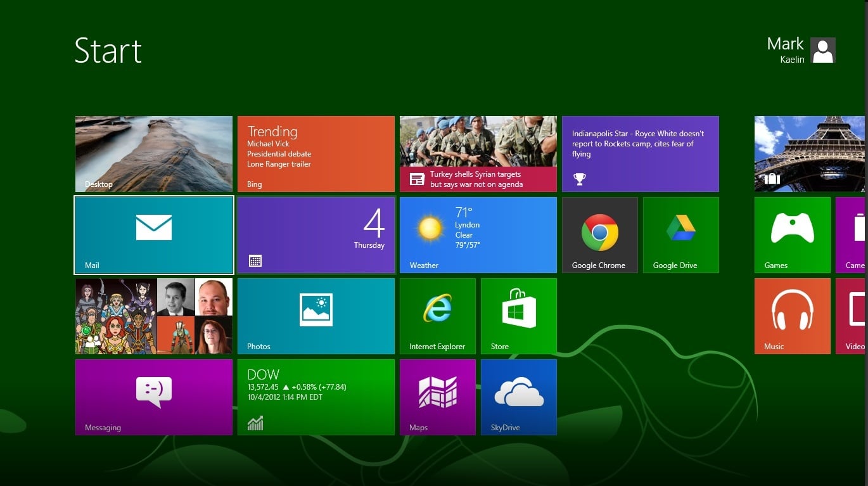Open the Games tile
The width and height of the screenshot is (868, 486).
point(793,235)
